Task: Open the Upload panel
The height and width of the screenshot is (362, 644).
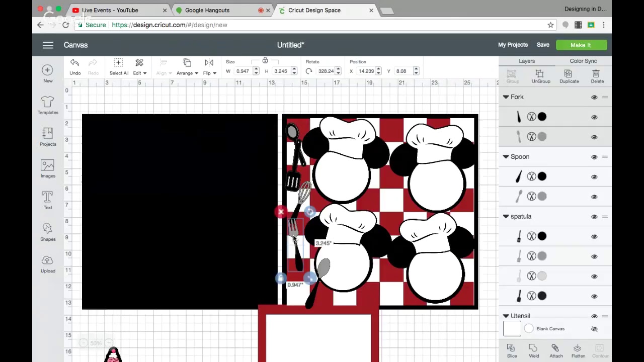Action: click(48, 263)
